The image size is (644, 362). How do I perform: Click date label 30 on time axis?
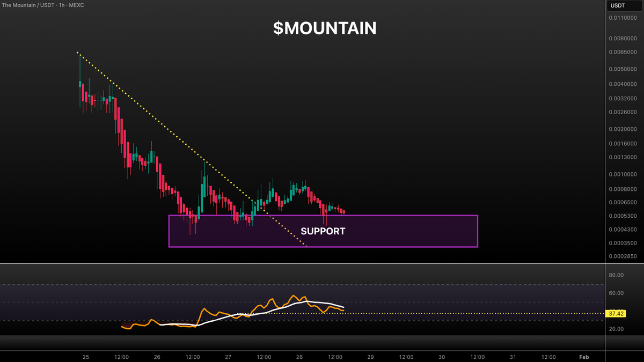(442, 357)
